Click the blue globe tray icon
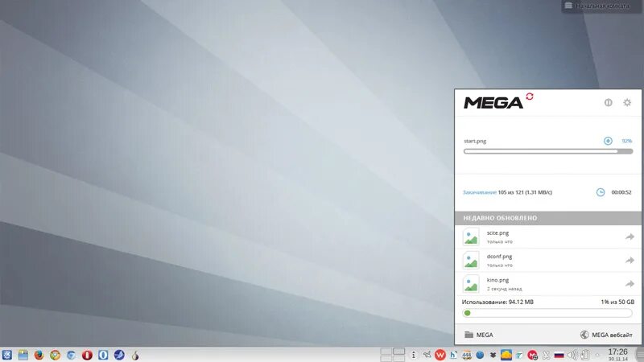This screenshot has width=644, height=362. (480, 355)
